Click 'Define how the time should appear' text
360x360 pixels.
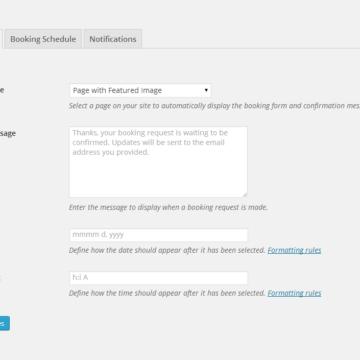coord(167,293)
